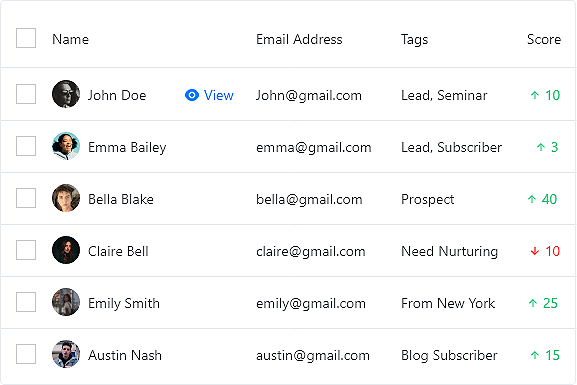Select Bella Blake's avatar image

point(66,198)
